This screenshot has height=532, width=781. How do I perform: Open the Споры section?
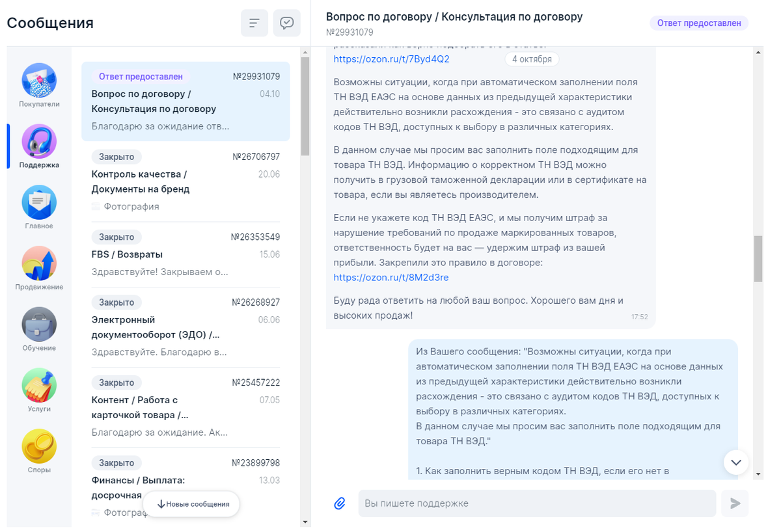(38, 445)
